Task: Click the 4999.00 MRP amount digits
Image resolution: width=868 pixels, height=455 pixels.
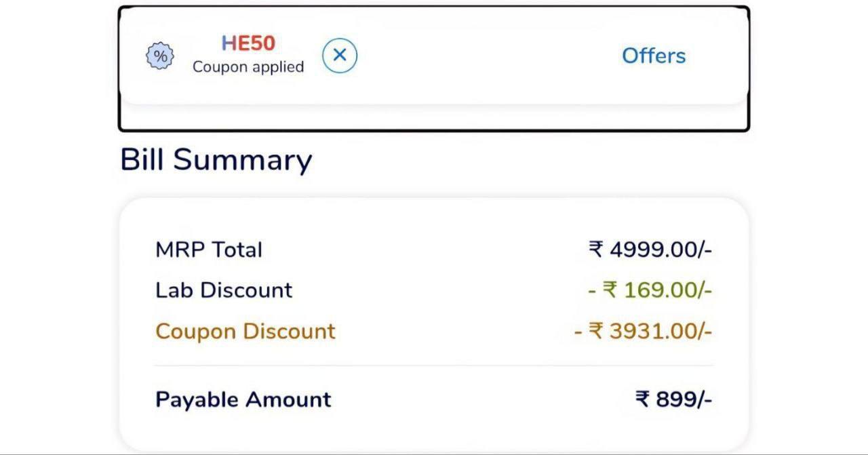Action: click(656, 250)
